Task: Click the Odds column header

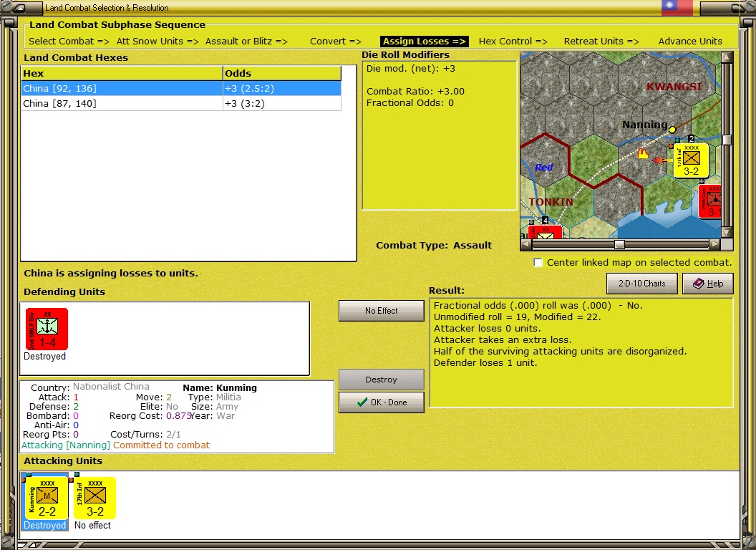Action: (x=282, y=73)
